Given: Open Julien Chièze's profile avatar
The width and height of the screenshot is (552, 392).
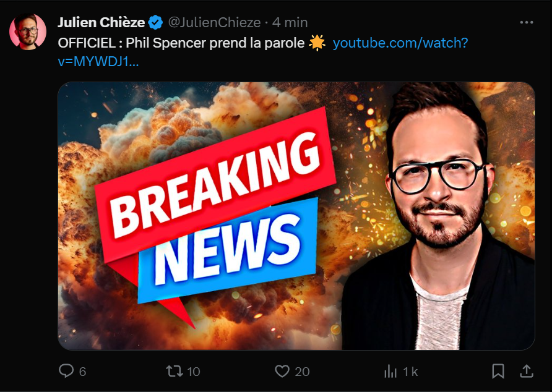Looking at the screenshot, I should pos(28,32).
